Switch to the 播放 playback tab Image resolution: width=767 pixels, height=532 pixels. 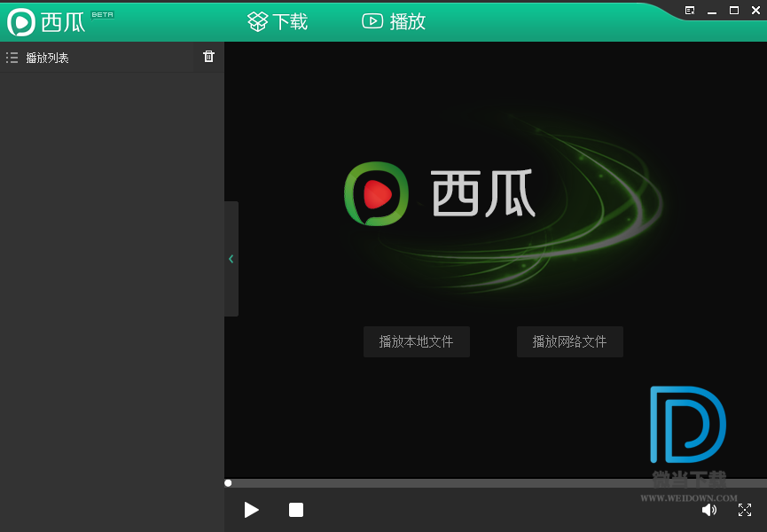[x=394, y=21]
